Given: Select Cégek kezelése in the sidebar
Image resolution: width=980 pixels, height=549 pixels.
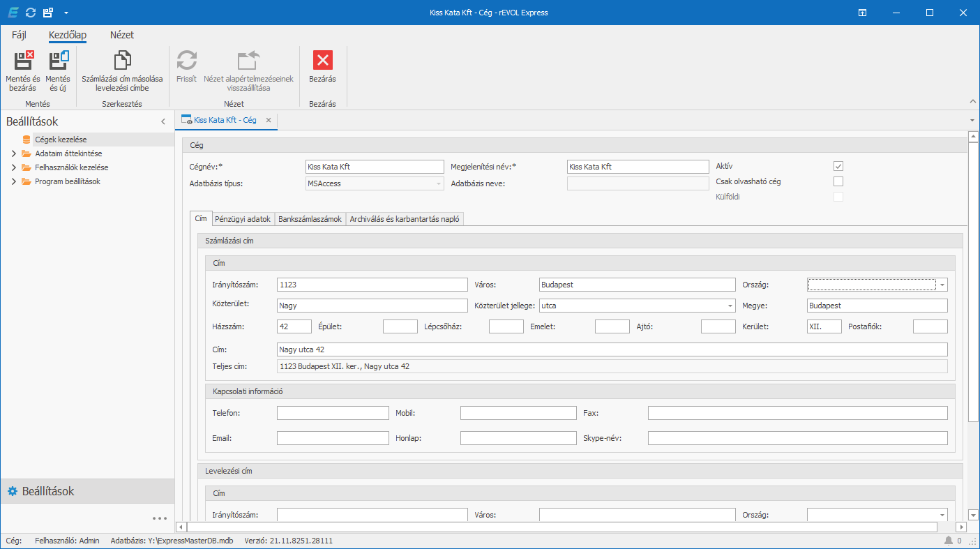Looking at the screenshot, I should click(61, 140).
